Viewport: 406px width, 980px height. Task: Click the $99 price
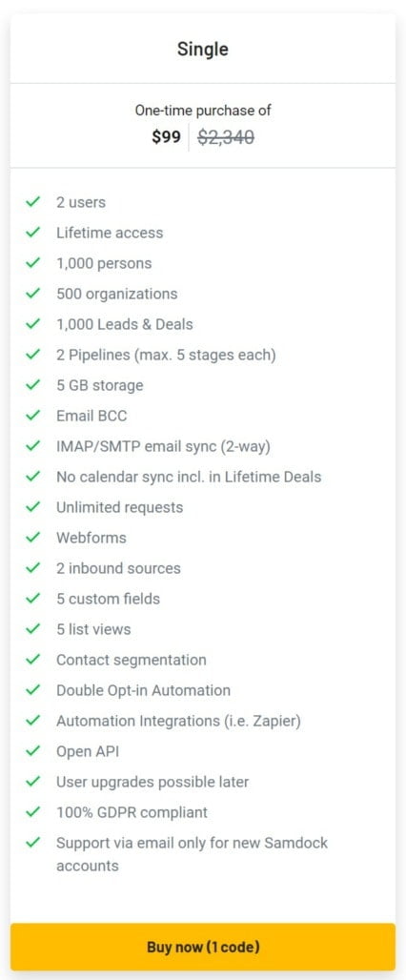166,137
